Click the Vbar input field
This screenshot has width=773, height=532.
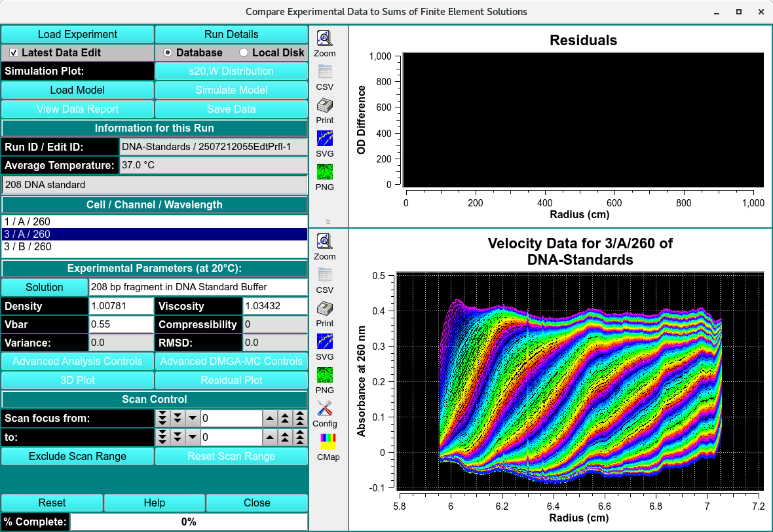point(121,324)
